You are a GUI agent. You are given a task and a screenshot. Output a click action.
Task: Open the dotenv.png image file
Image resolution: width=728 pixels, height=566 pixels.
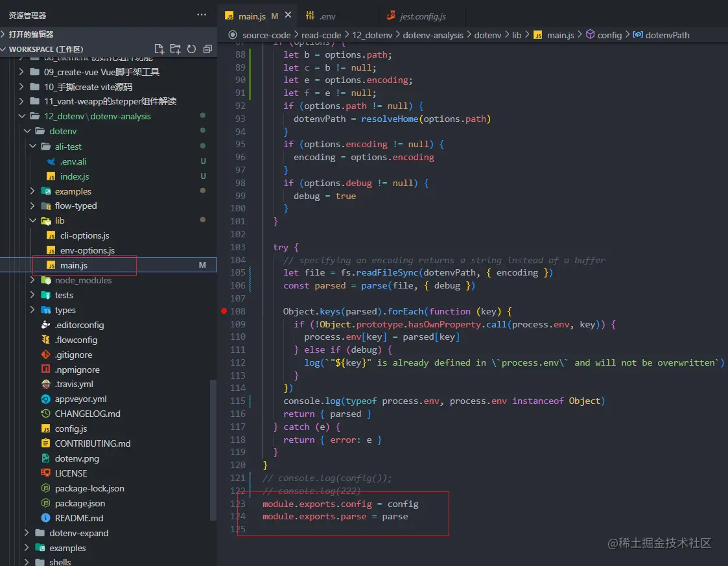click(76, 458)
